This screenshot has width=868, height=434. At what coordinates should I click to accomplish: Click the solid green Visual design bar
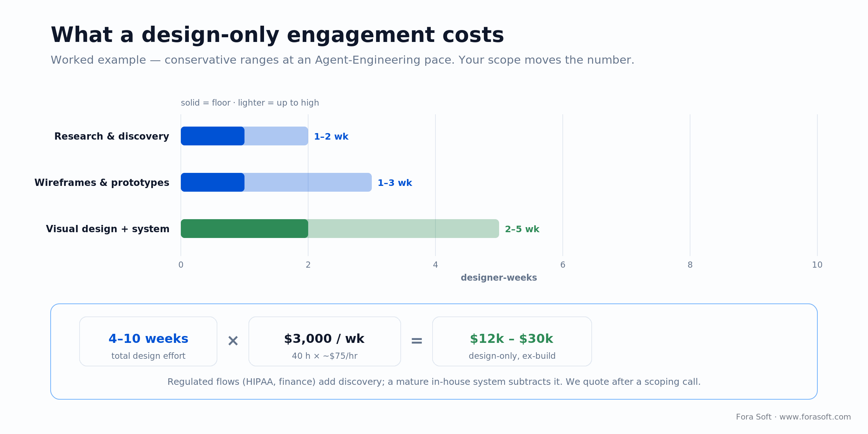click(x=244, y=229)
